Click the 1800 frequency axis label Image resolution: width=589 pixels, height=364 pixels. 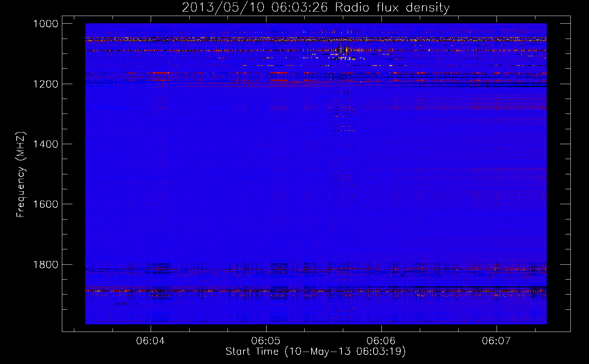tap(46, 265)
